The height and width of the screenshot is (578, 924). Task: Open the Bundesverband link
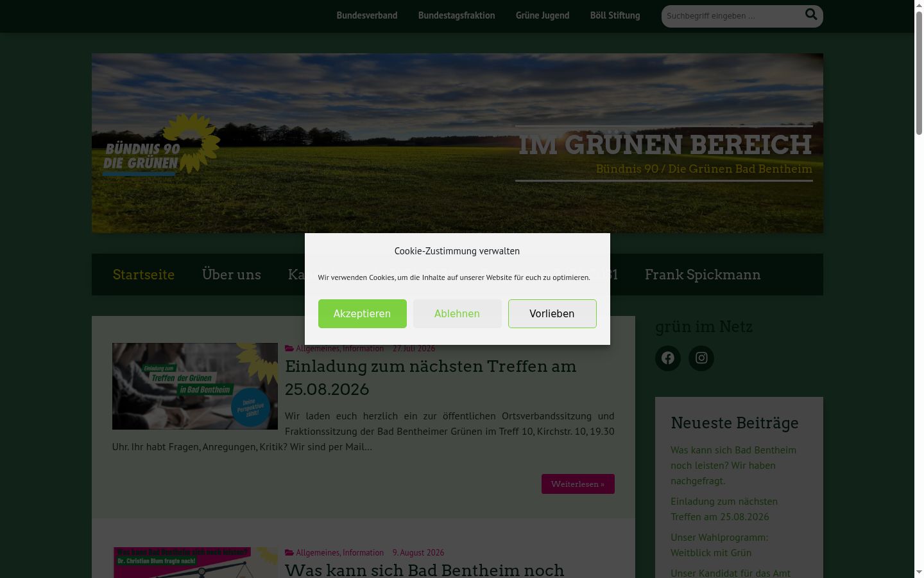click(x=367, y=15)
